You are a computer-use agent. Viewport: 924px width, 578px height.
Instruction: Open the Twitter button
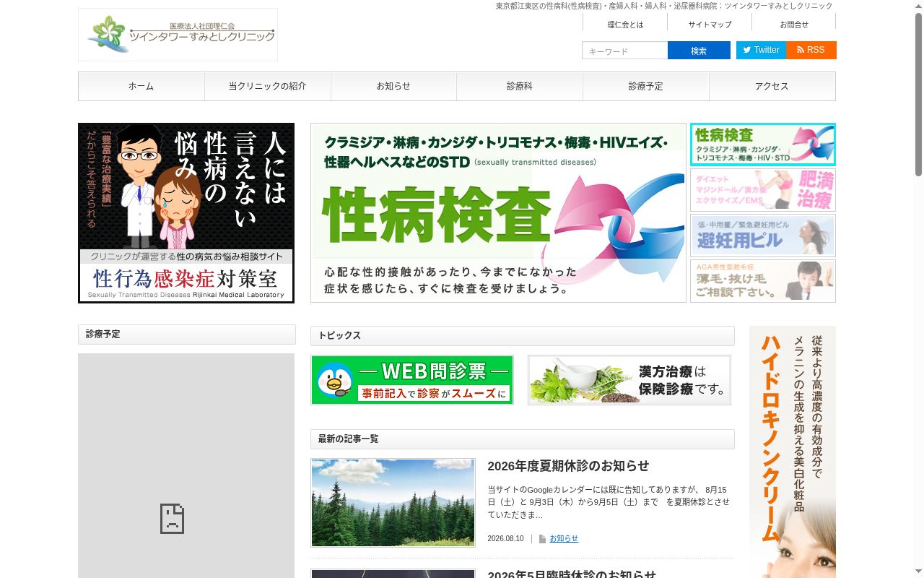tap(761, 50)
